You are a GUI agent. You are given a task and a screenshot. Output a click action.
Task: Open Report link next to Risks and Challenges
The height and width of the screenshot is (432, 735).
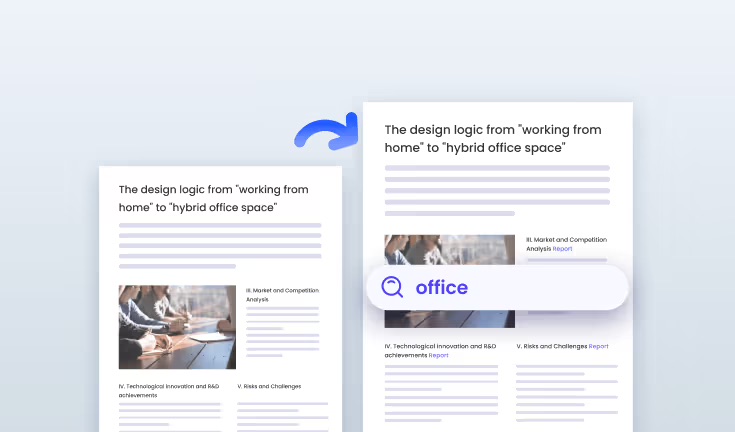(x=598, y=346)
